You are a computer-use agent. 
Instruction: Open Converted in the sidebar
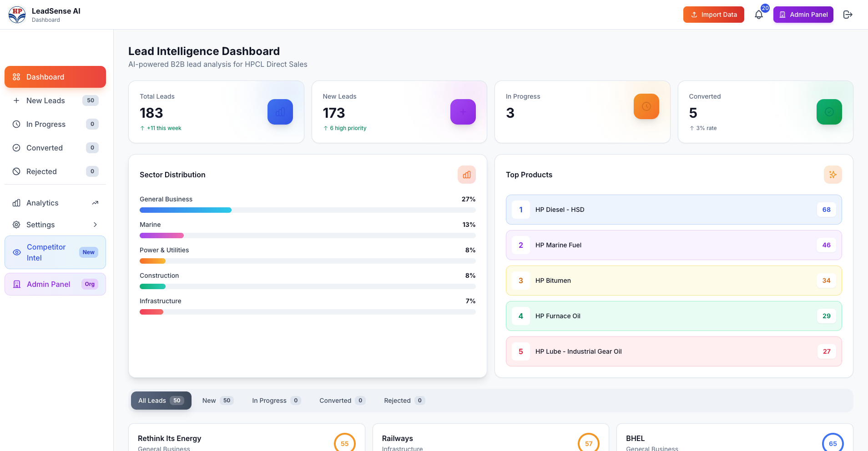[x=55, y=148]
